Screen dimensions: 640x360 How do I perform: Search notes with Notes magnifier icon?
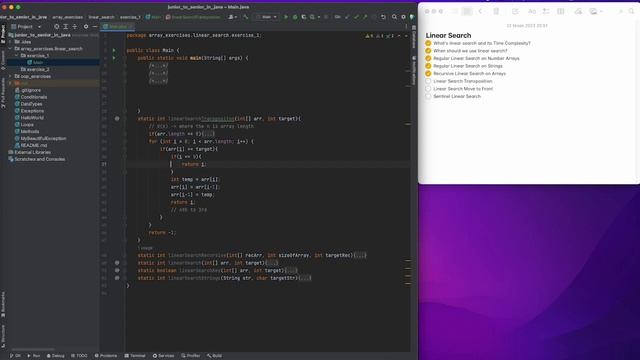pos(631,11)
